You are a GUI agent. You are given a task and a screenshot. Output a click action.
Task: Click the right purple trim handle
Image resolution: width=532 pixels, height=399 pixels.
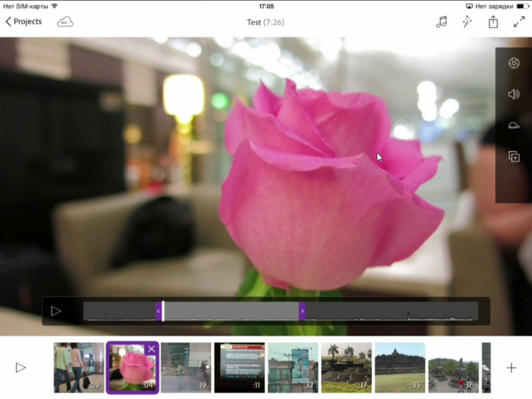(x=302, y=311)
